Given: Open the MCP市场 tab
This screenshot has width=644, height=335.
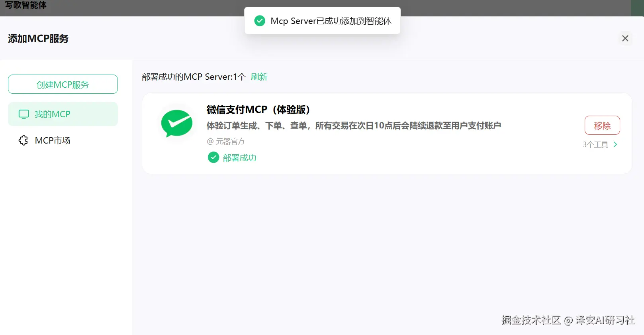Looking at the screenshot, I should click(x=63, y=140).
